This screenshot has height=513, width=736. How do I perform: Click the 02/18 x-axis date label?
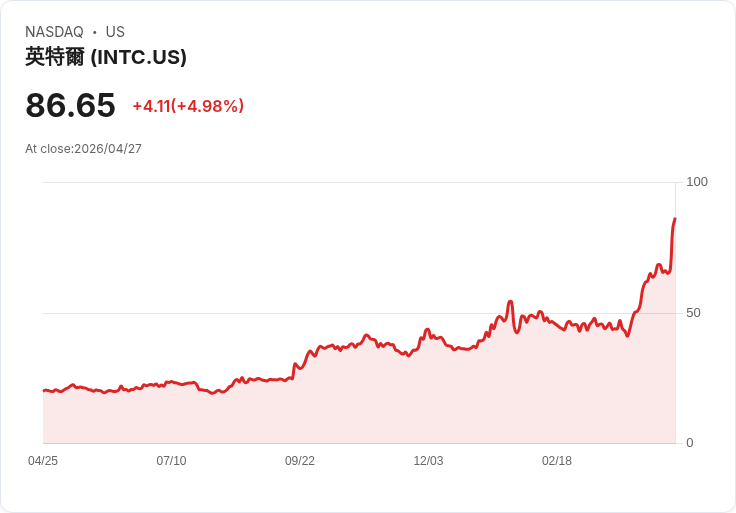[557, 461]
